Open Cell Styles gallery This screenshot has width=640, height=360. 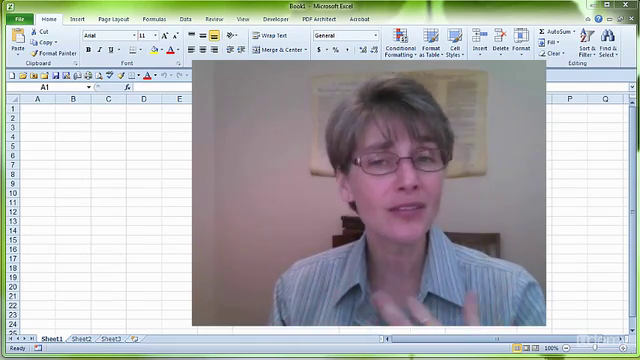(454, 43)
